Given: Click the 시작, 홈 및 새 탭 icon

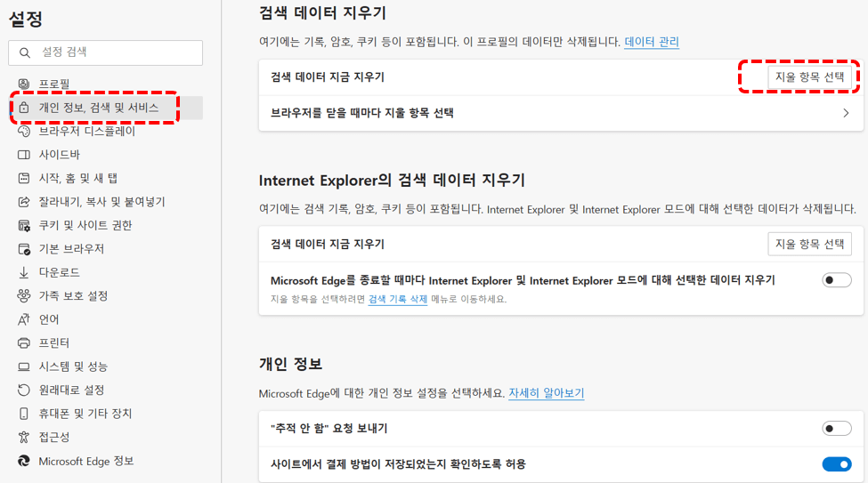Looking at the screenshot, I should point(24,178).
